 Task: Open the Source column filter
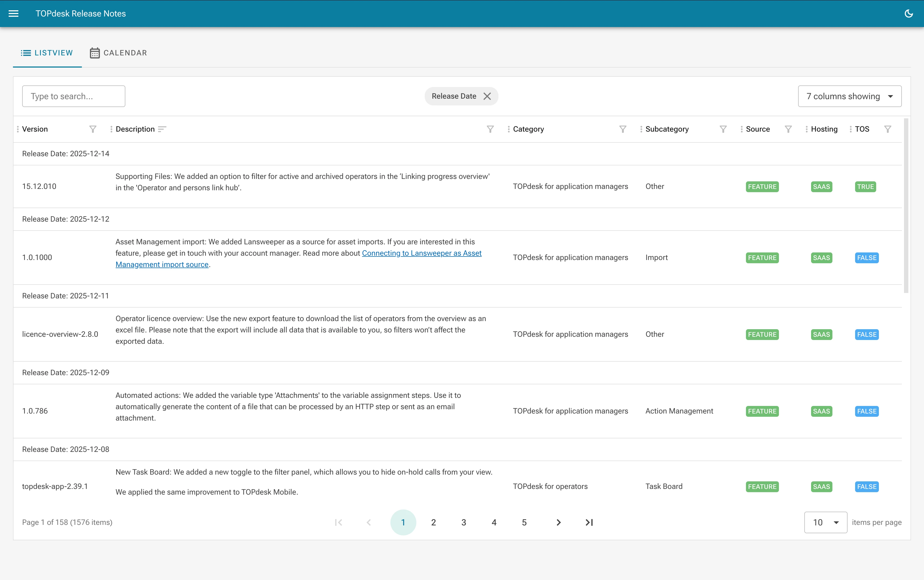pos(788,129)
